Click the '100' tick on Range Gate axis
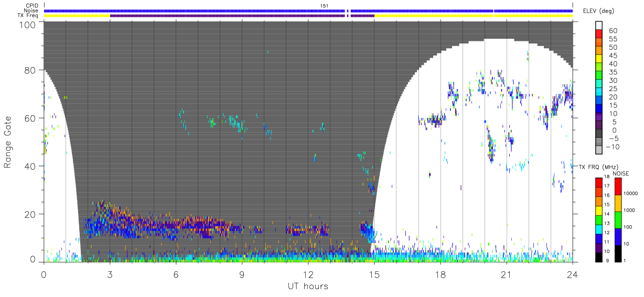The image size is (644, 297). tap(28, 25)
